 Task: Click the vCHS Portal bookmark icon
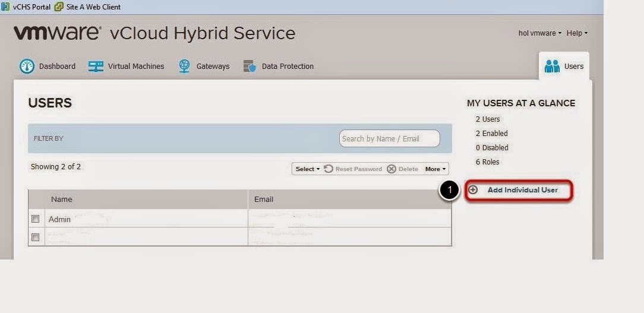pos(5,7)
